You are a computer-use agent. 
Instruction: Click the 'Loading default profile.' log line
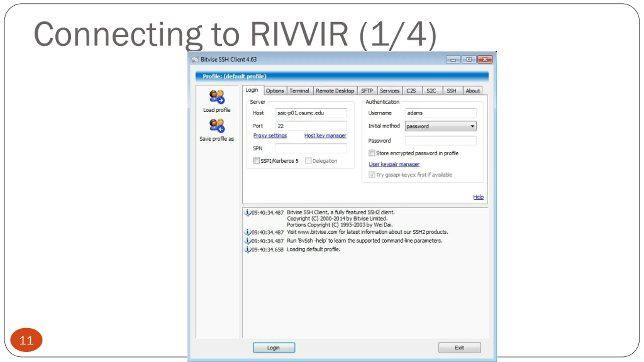pyautogui.click(x=313, y=249)
